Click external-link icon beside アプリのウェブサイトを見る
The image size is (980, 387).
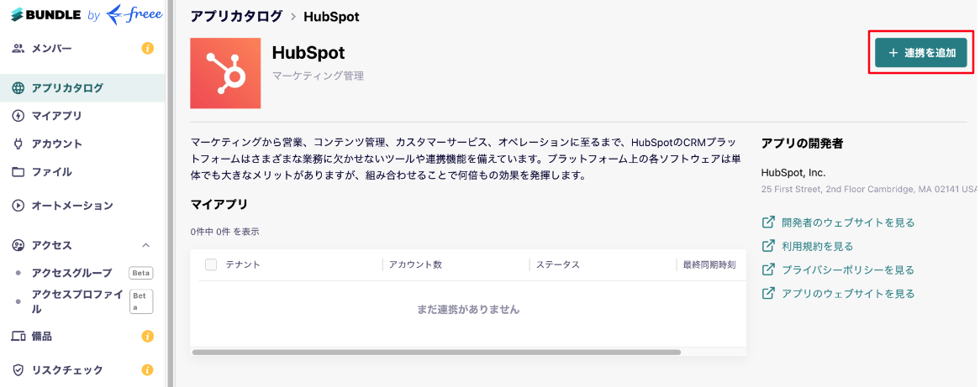tap(768, 293)
